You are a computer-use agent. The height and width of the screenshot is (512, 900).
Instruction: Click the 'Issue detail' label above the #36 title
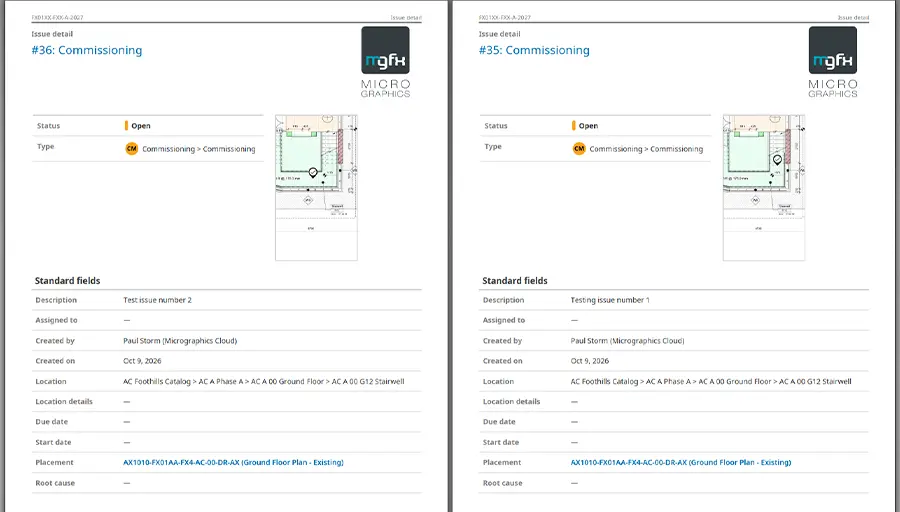point(52,34)
